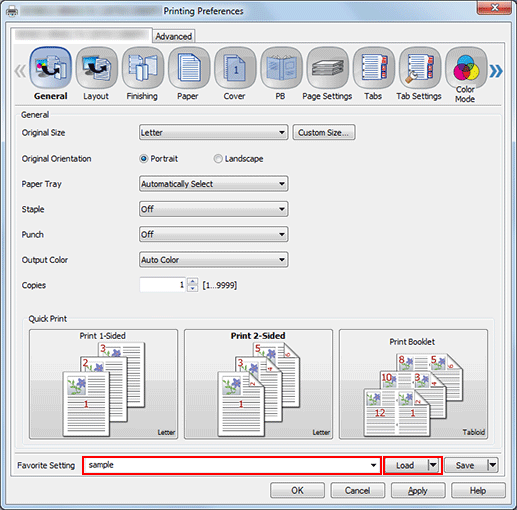Click the Color Mode icon

pos(466,68)
